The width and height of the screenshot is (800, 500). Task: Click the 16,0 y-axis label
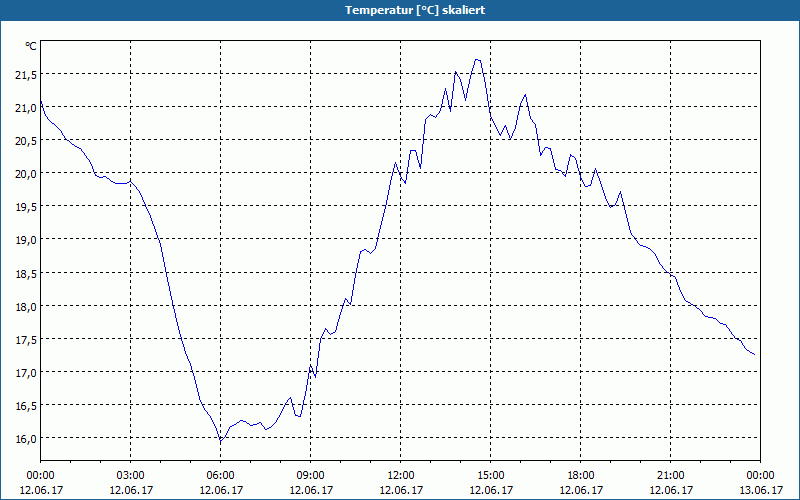tap(26, 439)
